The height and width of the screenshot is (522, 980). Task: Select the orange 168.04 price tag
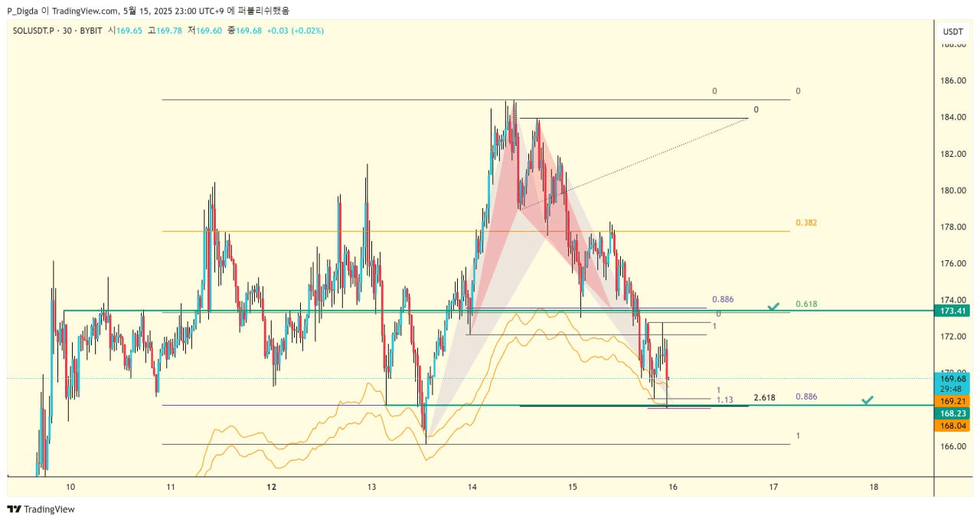[x=952, y=426]
